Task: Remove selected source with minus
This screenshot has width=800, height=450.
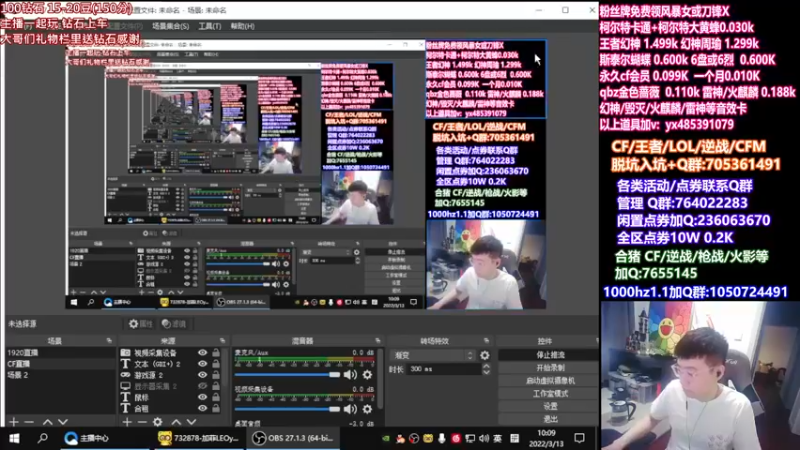Action: click(x=142, y=422)
